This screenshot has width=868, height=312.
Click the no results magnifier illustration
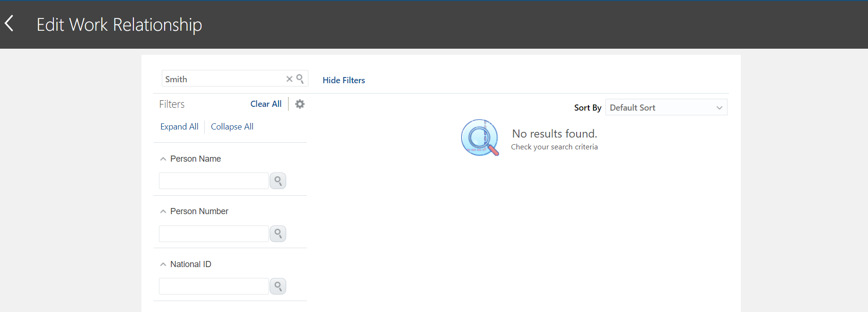pos(480,138)
